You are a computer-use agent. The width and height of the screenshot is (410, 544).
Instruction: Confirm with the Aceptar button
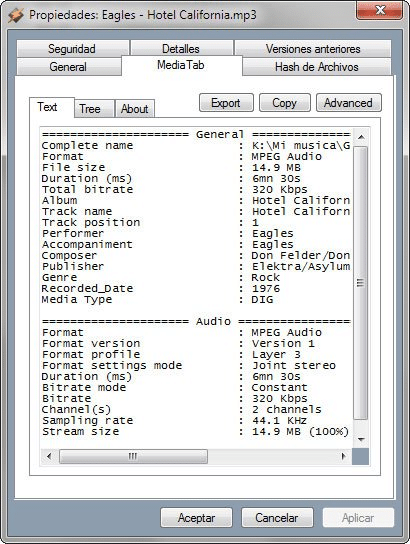196,518
